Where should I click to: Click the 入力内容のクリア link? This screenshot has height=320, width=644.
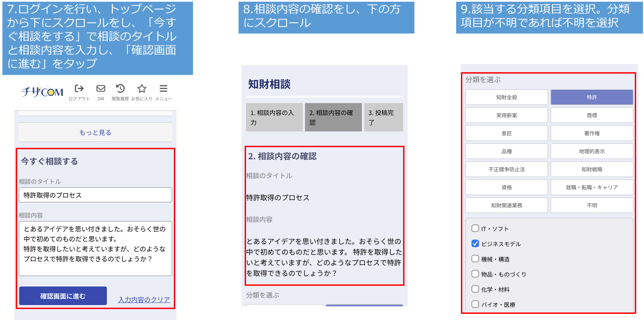[144, 300]
